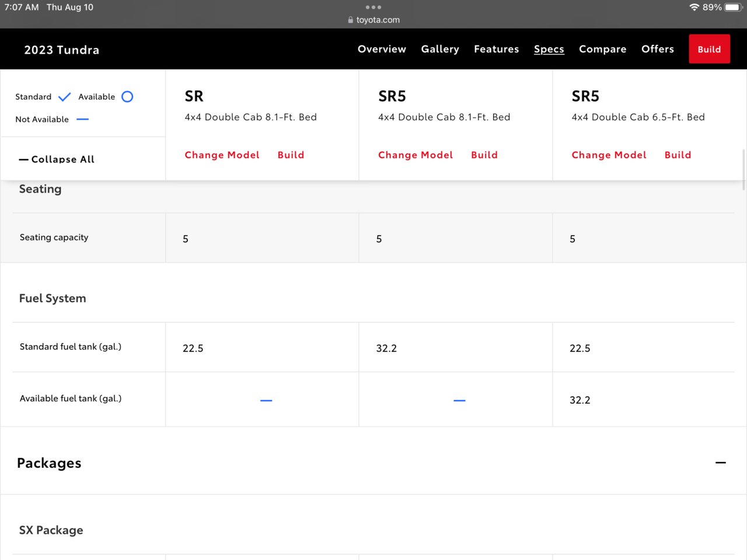Open the Offers nav tab
This screenshot has width=747, height=560.
657,49
